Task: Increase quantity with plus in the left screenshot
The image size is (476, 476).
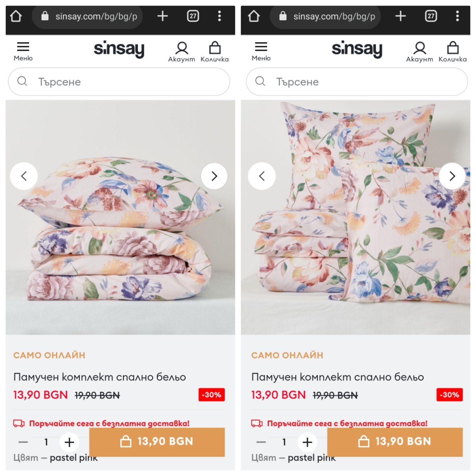Action: pos(69,442)
